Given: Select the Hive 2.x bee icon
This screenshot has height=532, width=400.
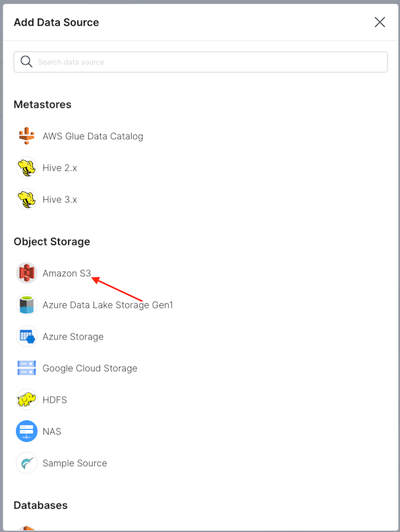Looking at the screenshot, I should [x=26, y=168].
